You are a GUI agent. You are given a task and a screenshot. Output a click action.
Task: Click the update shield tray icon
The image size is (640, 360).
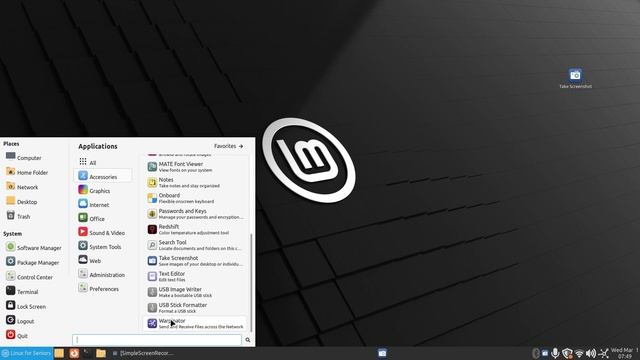point(567,353)
